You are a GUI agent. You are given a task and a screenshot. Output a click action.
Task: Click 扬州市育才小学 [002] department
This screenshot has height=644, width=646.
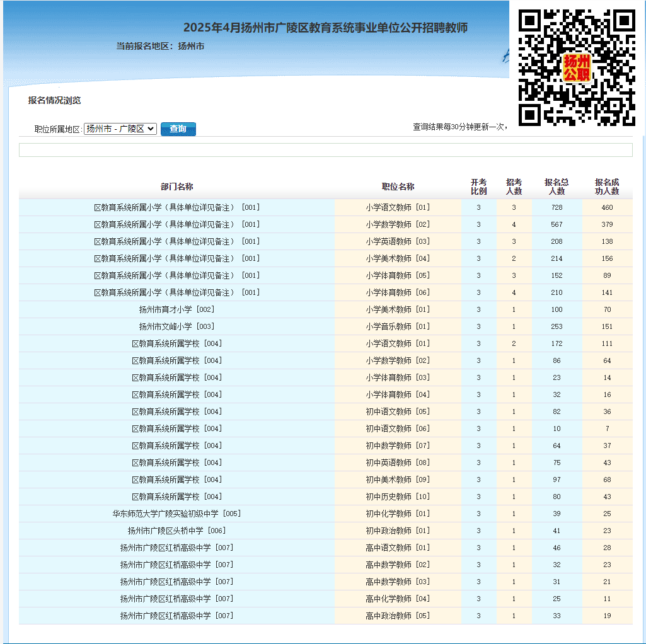[176, 309]
